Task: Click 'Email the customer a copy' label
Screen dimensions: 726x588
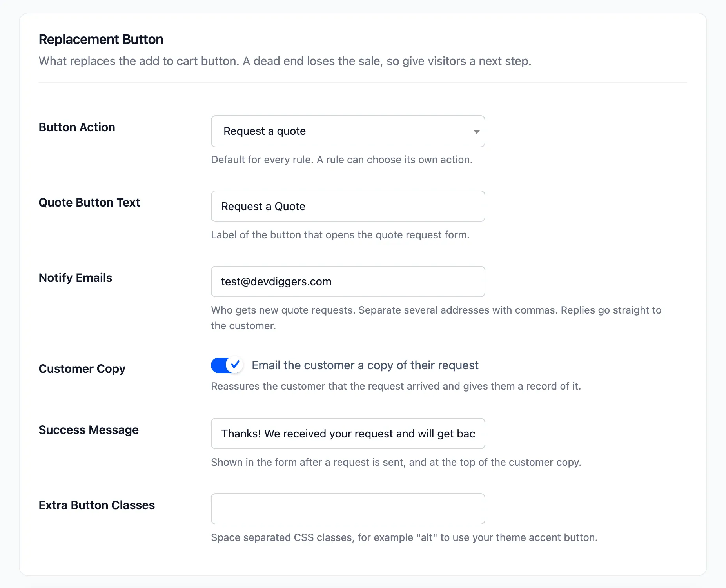Action: (365, 365)
